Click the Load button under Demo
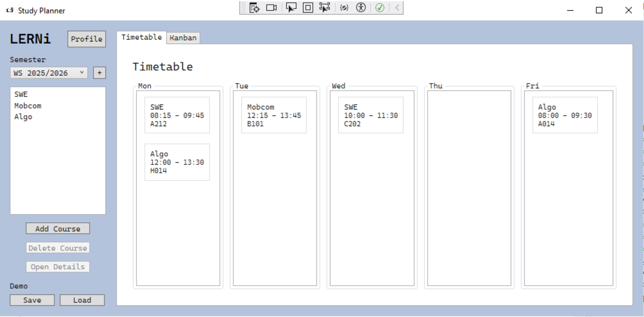This screenshot has width=644, height=317. [x=82, y=300]
